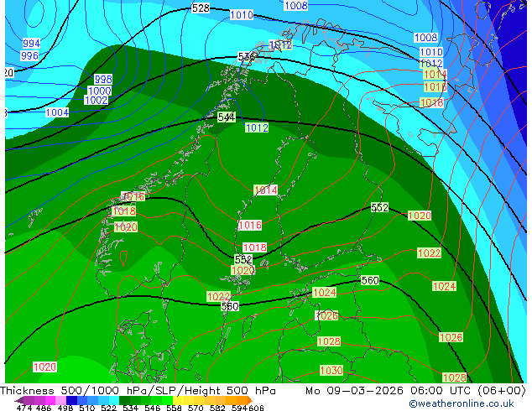The image size is (532, 411).
Task: Click the timestamp 'Mo 09-03-2026 06:00 UTC (06+00)'
Action: (415, 391)
